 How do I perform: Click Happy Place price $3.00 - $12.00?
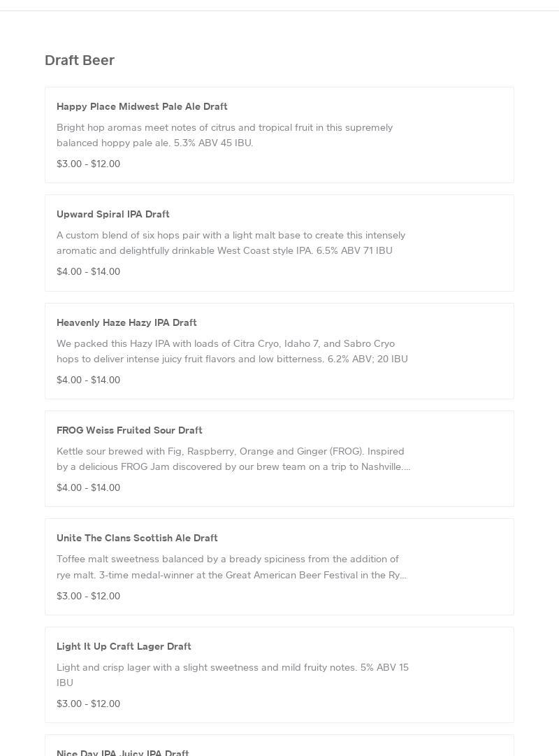(x=88, y=164)
